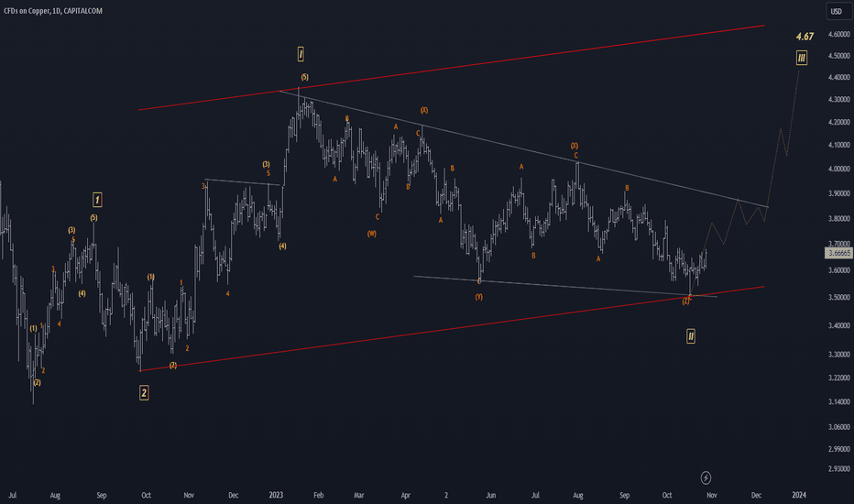Click the Feb label on time axis
The height and width of the screenshot is (504, 854).
pos(319,495)
